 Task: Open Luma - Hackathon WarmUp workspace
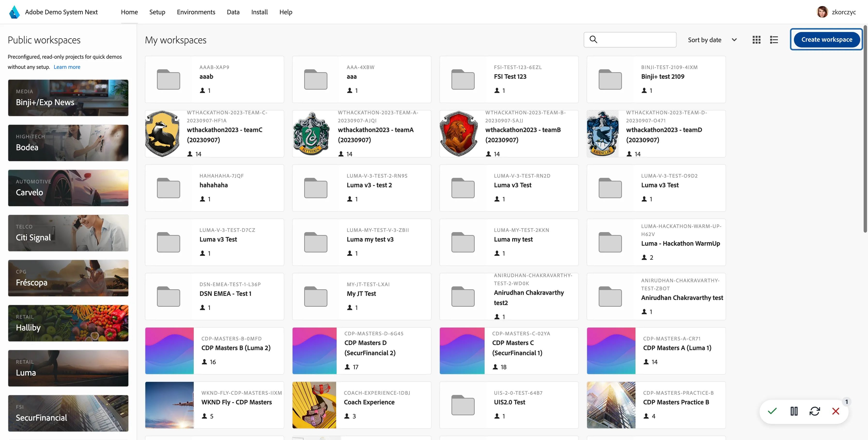tap(656, 242)
